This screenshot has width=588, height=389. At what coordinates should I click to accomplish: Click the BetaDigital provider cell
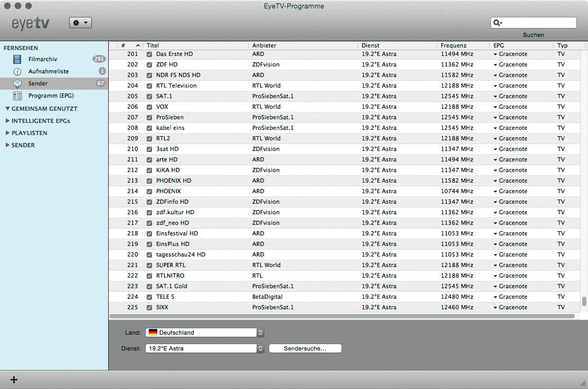[x=268, y=297]
